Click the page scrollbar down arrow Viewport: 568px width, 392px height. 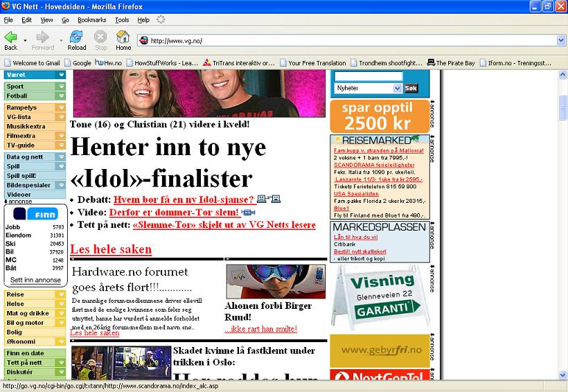tap(562, 375)
